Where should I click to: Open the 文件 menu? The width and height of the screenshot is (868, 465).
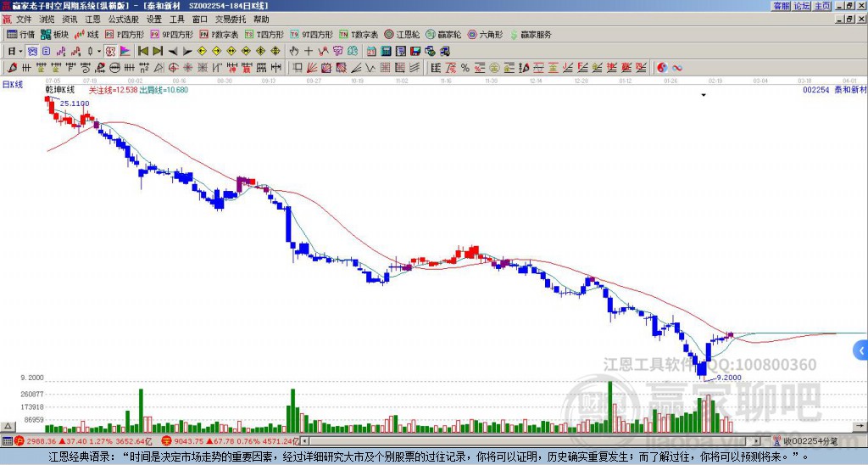pyautogui.click(x=23, y=20)
